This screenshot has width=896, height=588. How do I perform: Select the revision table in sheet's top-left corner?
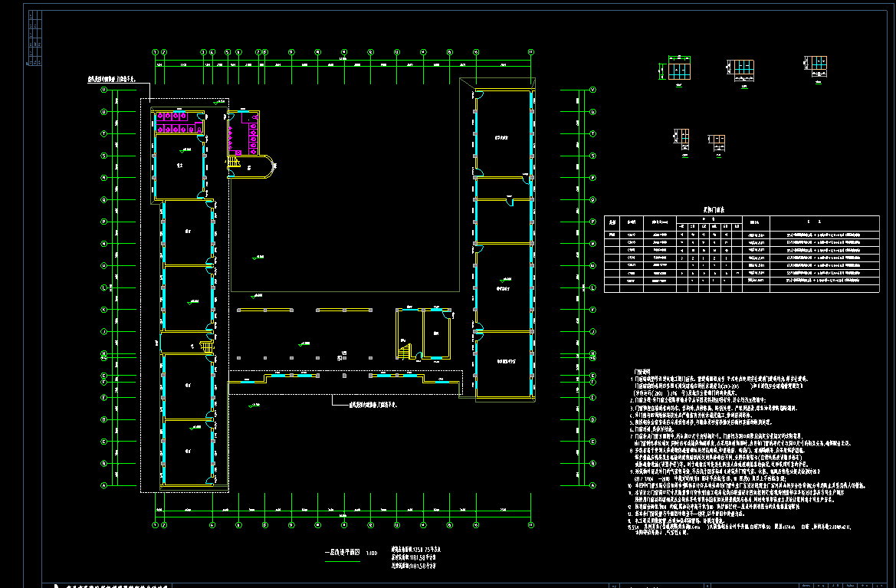coord(34,38)
